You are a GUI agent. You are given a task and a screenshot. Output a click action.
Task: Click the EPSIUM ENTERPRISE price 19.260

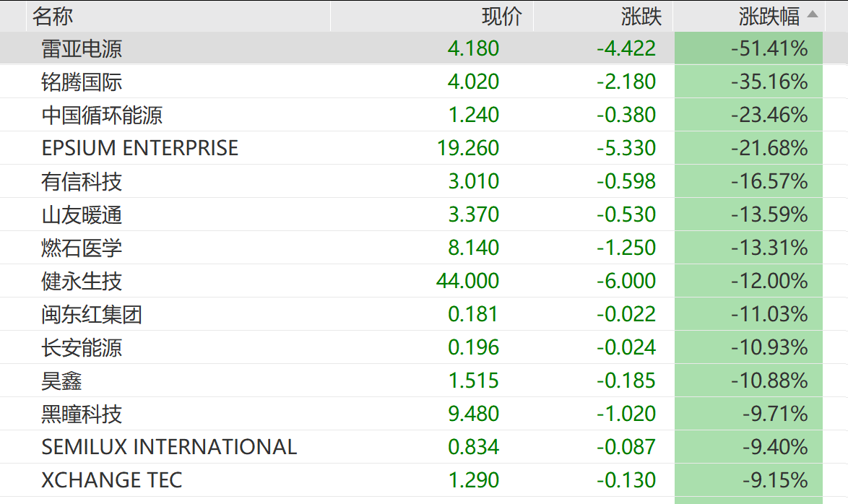(x=467, y=148)
